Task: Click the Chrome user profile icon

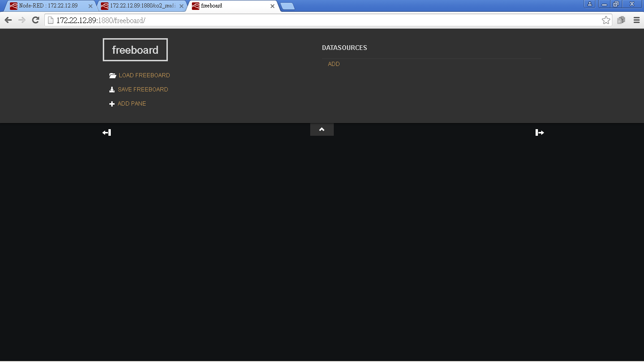Action: (589, 4)
